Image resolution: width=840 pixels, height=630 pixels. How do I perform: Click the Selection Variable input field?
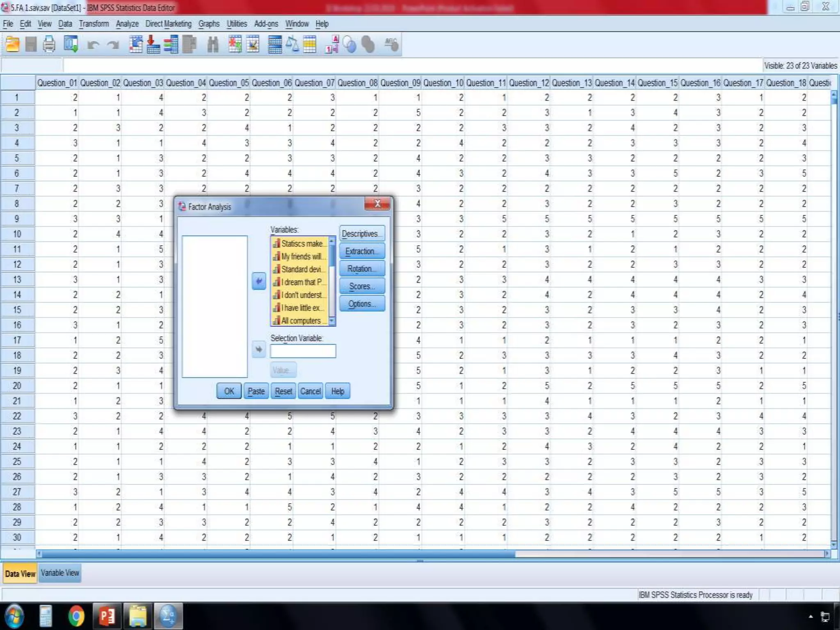click(303, 351)
